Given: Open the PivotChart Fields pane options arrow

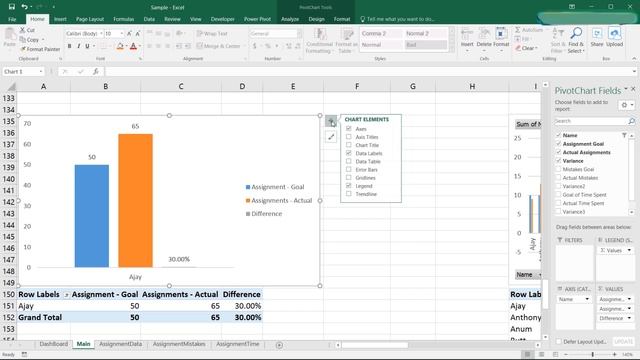Looking at the screenshot, I should [626, 89].
